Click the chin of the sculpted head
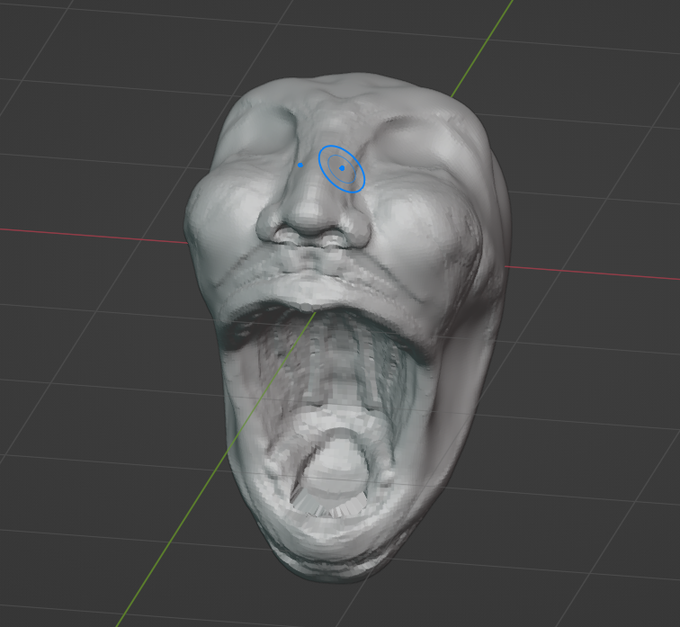Viewport: 680px width, 627px height. pos(330,546)
